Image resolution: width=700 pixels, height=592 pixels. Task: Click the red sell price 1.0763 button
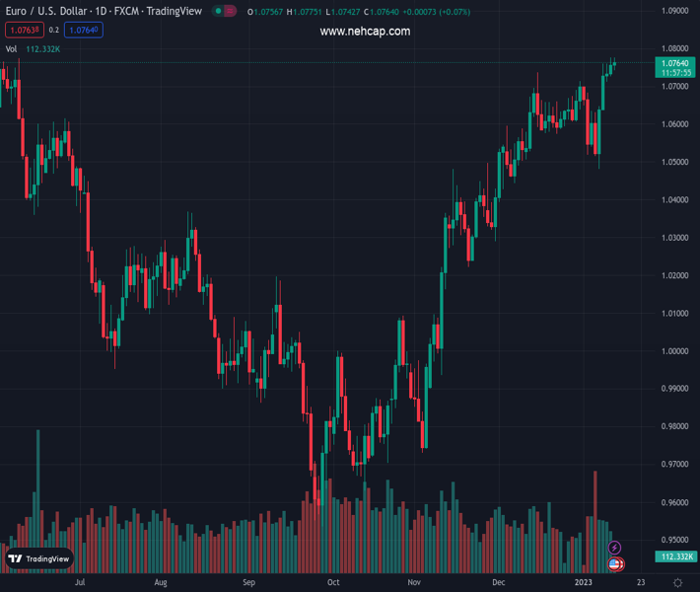(x=23, y=31)
